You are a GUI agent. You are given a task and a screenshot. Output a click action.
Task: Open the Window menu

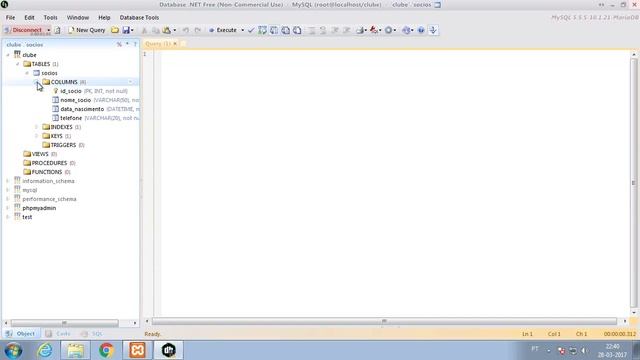click(78, 18)
